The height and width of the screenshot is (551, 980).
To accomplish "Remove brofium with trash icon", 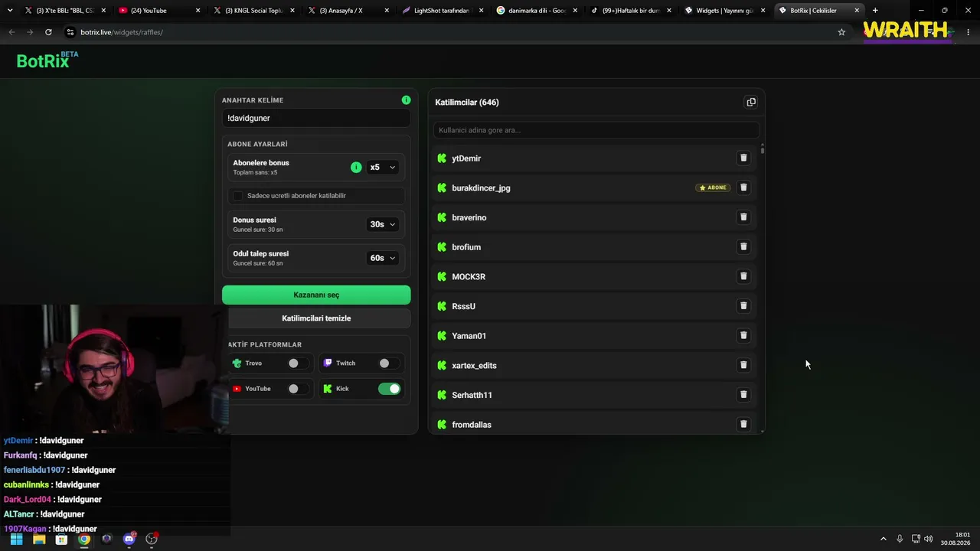I will click(743, 246).
